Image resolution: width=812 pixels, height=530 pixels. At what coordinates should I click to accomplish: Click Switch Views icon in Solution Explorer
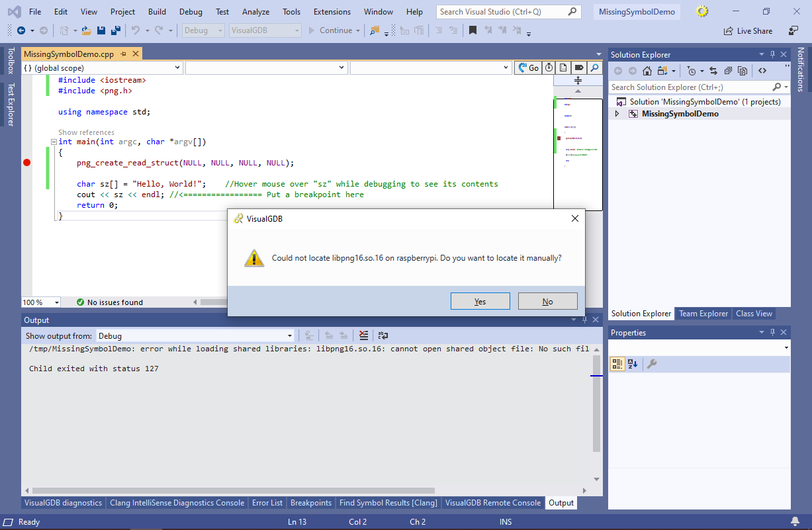664,71
